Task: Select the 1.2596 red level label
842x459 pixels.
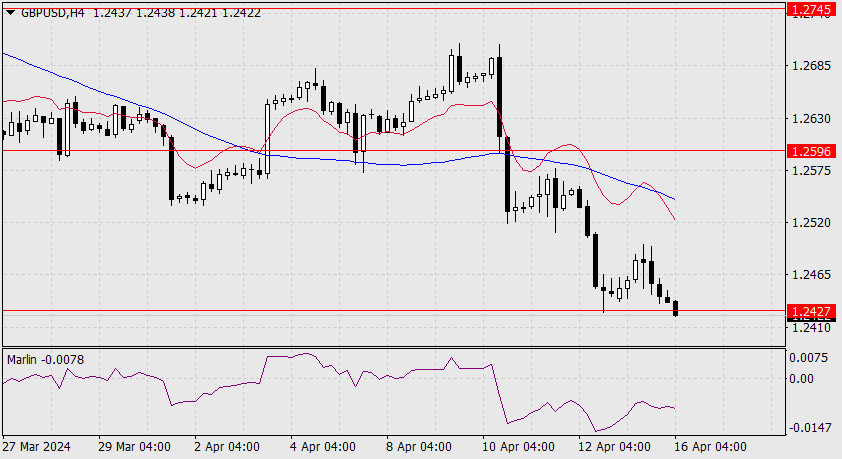Action: pyautogui.click(x=811, y=151)
